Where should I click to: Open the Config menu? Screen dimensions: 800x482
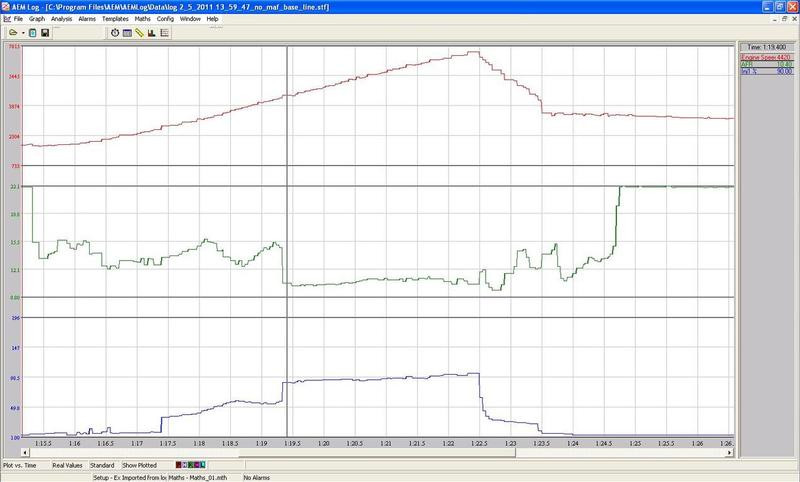[x=165, y=19]
